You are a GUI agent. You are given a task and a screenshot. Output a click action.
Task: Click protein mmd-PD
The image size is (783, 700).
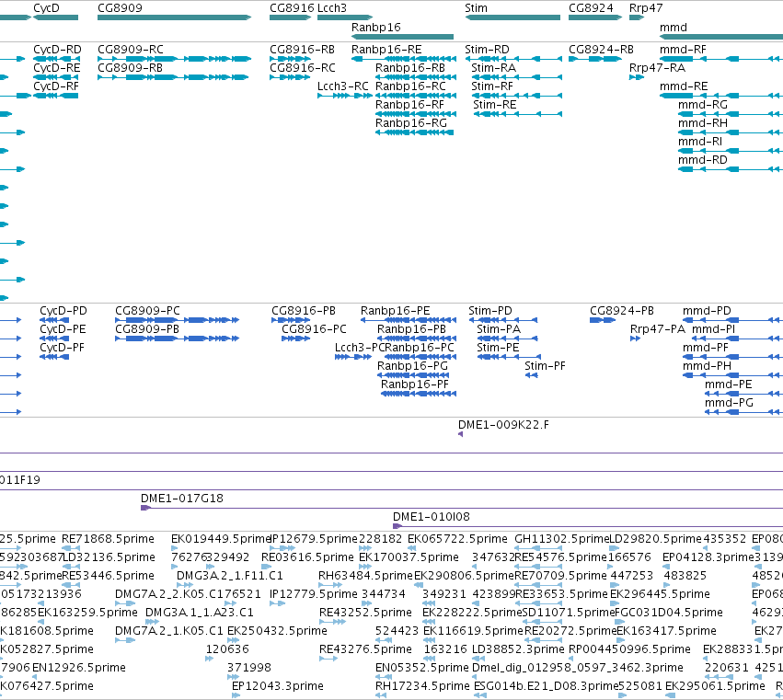732,320
